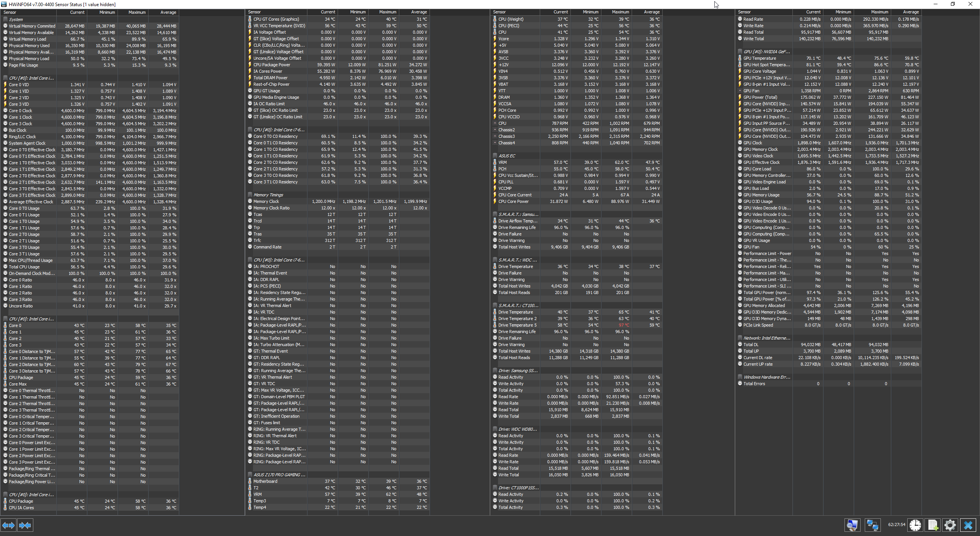Select the GPU Temperature sensor row
The height and width of the screenshot is (536, 980).
[x=759, y=58]
